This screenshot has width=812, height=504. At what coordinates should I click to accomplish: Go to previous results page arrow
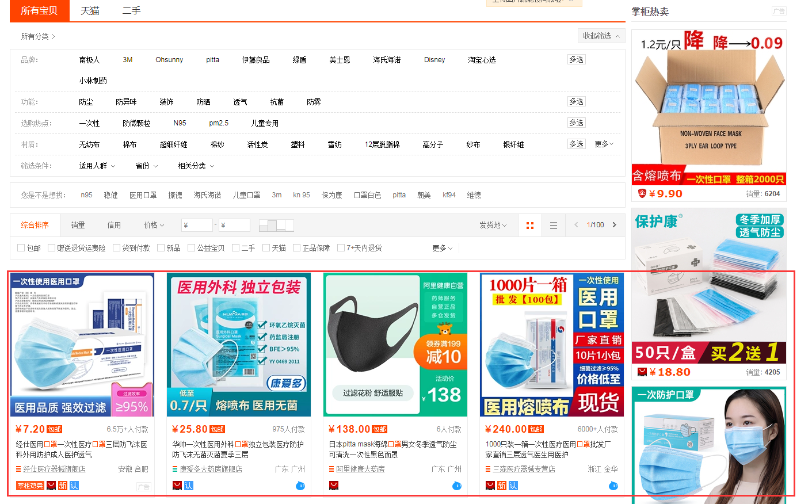click(576, 225)
